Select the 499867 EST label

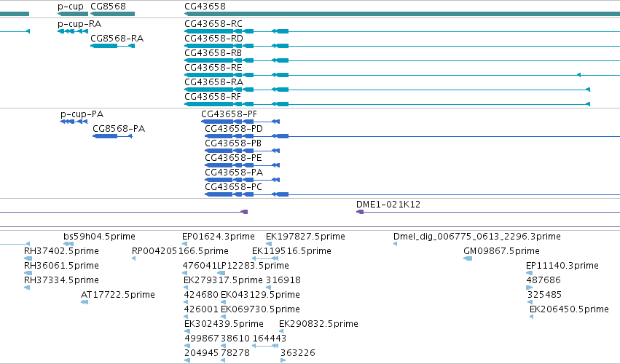pyautogui.click(x=202, y=339)
